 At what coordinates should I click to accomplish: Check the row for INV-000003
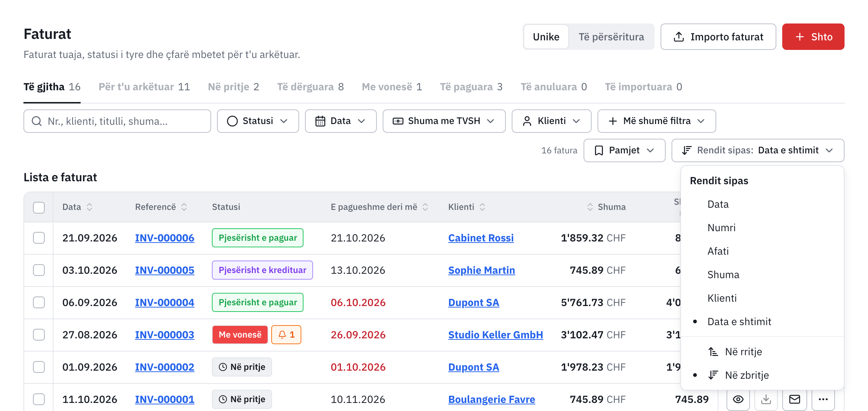(39, 335)
